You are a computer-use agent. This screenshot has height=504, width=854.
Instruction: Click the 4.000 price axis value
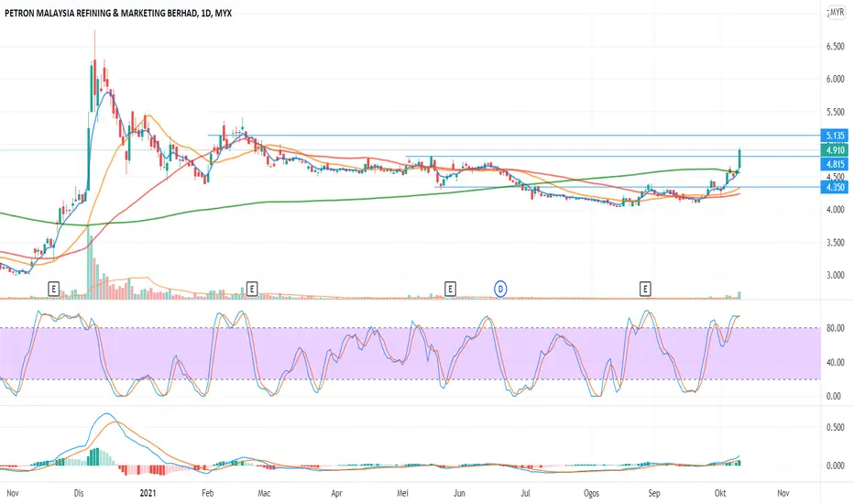tap(835, 210)
